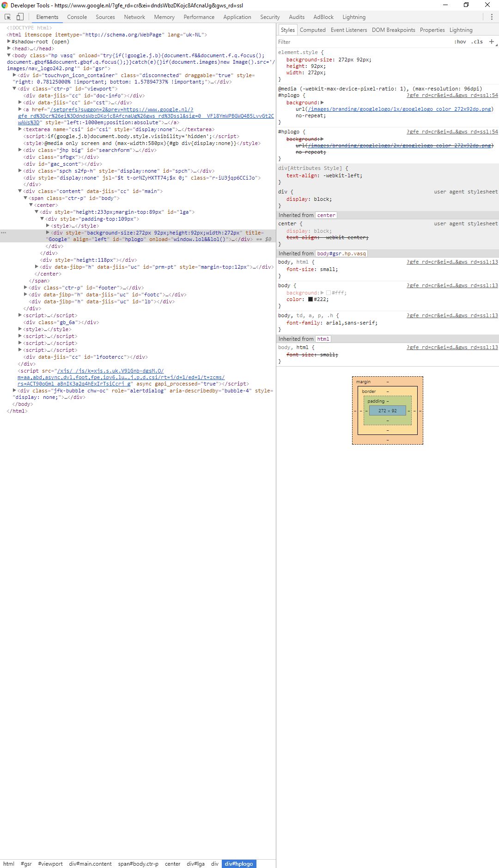Collapse the body class hp vasq node
The height and width of the screenshot is (868, 499).
[x=9, y=55]
